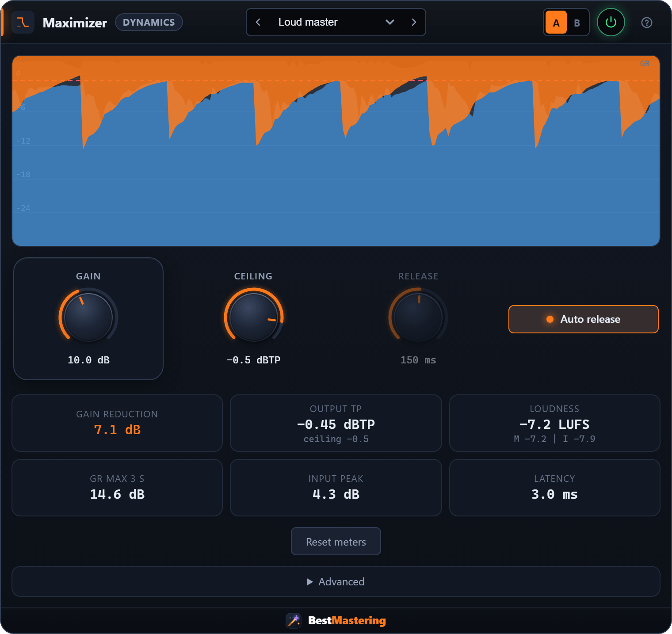This screenshot has width=672, height=634.
Task: Click the BestMastering magic wand icon
Action: 294,620
